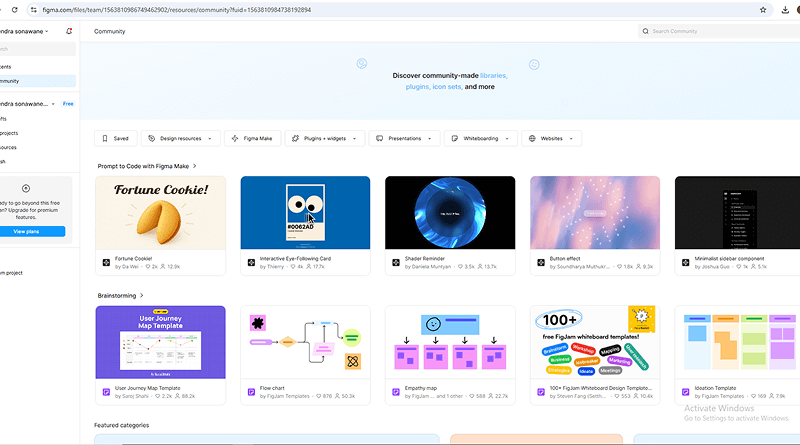This screenshot has width=800, height=445.
Task: Open the Presentations dropdown
Action: (404, 138)
